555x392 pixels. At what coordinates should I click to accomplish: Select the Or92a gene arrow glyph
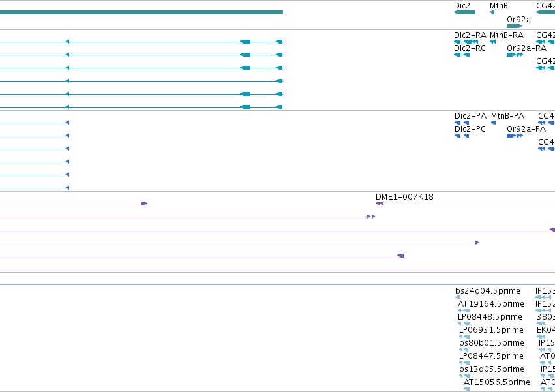pos(515,26)
